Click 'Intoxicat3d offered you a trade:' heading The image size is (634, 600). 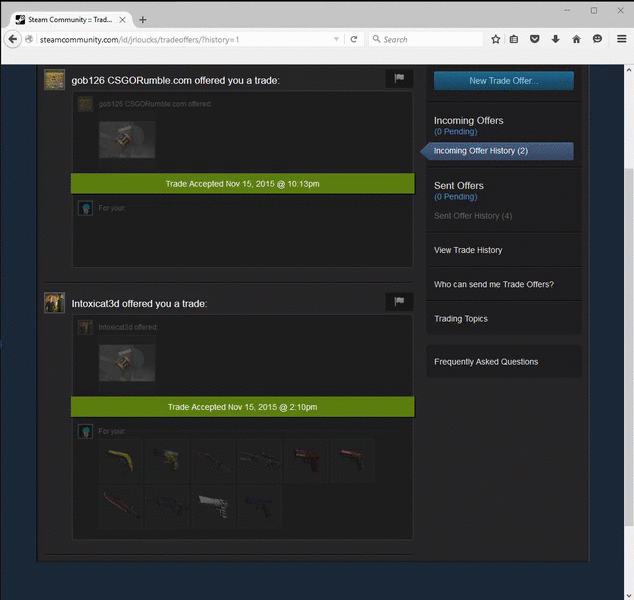(x=139, y=304)
